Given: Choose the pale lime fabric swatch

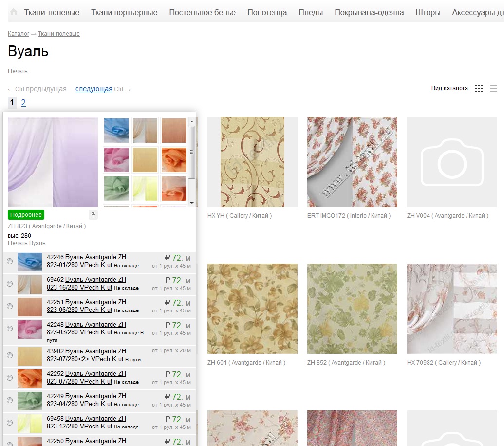Looking at the screenshot, I should [145, 189].
